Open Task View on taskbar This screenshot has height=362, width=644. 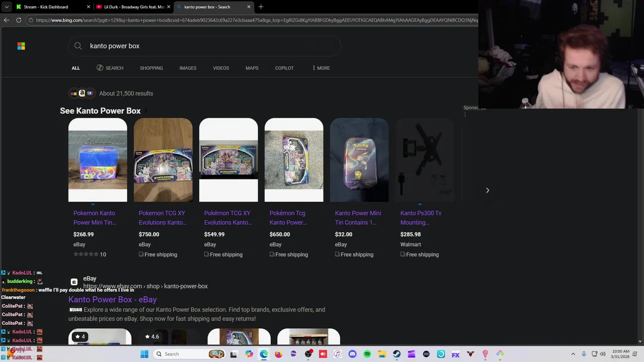coord(233,354)
